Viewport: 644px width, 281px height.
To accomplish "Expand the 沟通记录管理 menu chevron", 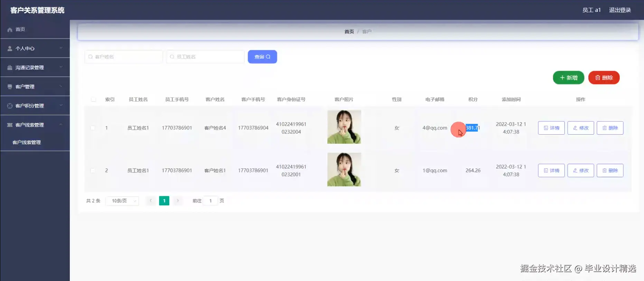I will click(61, 67).
